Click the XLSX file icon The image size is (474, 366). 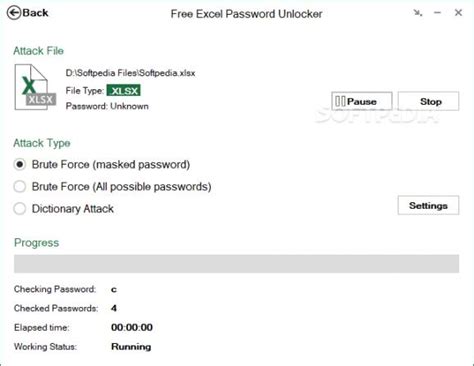coord(35,87)
